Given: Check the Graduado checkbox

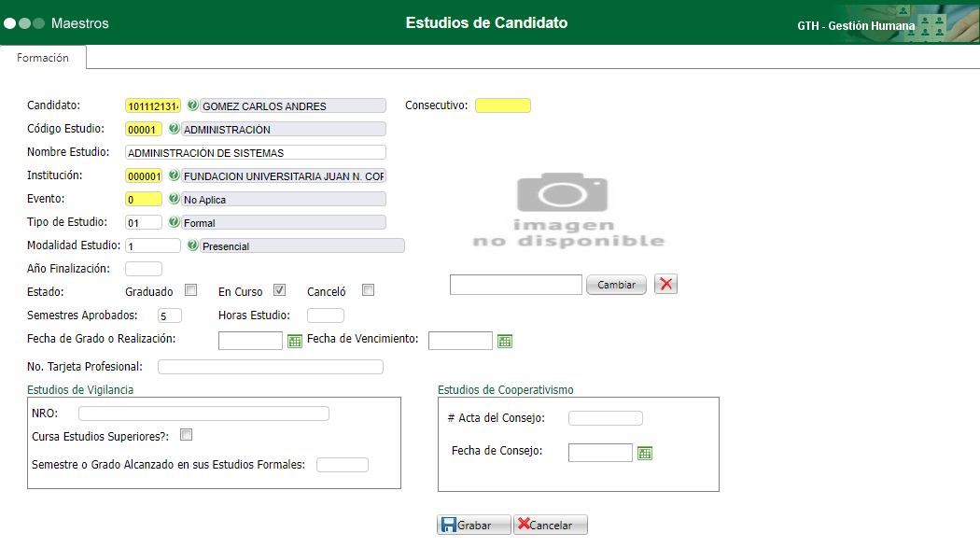Looking at the screenshot, I should (x=191, y=289).
